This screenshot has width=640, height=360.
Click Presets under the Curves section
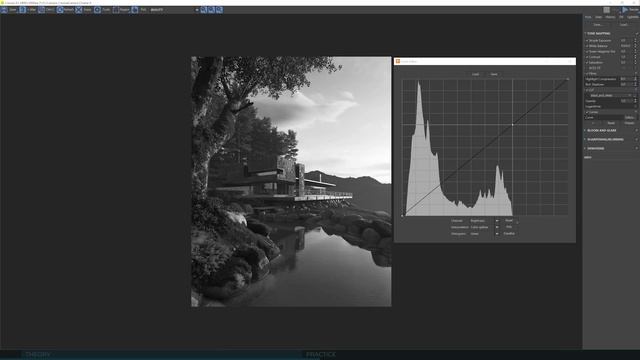click(629, 123)
